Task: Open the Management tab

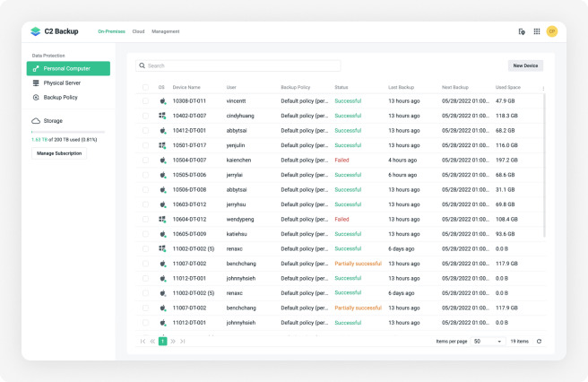Action: [x=166, y=31]
